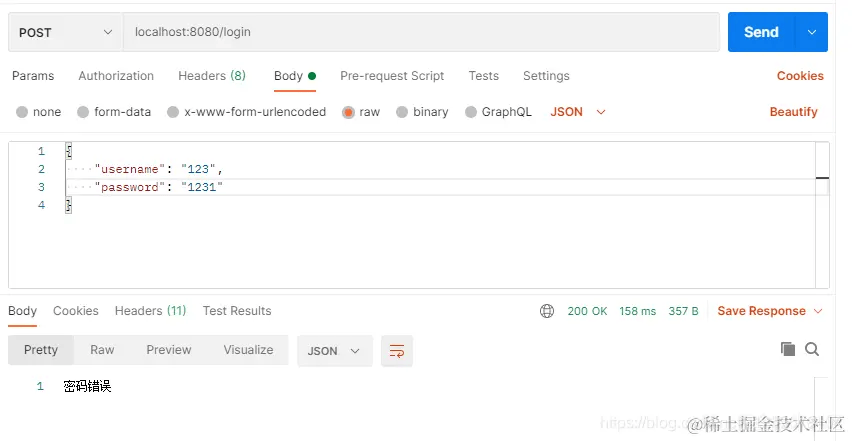The image size is (852, 441).
Task: Switch to the Authorization tab
Action: tap(116, 76)
